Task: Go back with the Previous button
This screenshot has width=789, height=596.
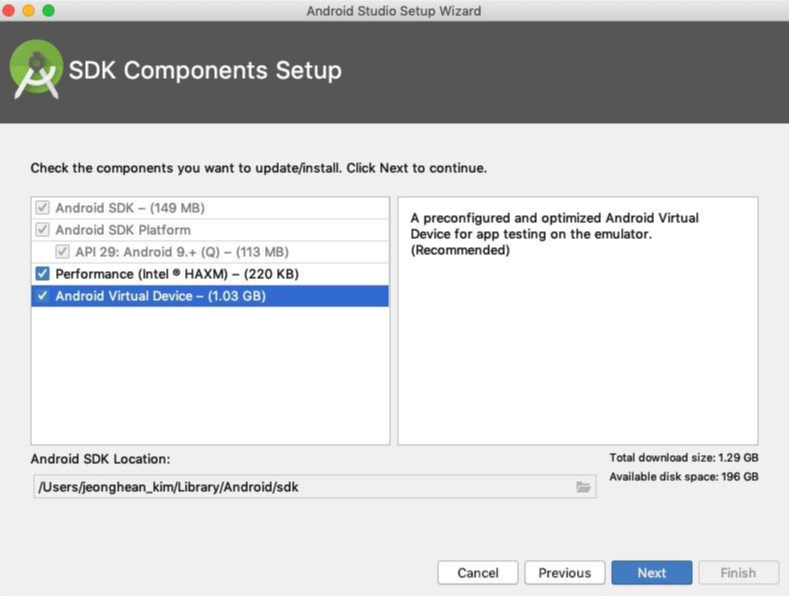Action: 565,573
